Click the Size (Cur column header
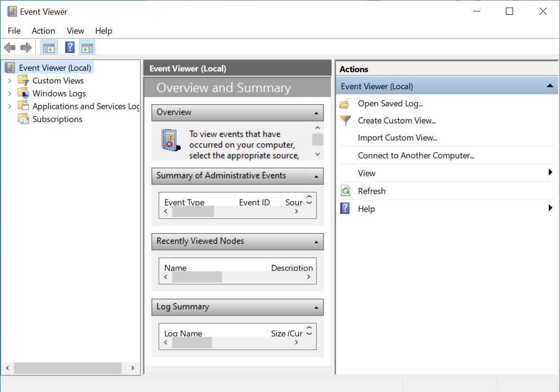Image resolution: width=560 pixels, height=392 pixels. (287, 333)
